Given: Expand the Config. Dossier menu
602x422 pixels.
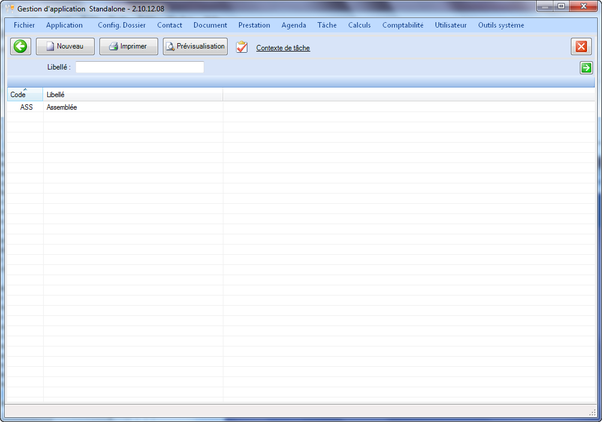Looking at the screenshot, I should (121, 25).
